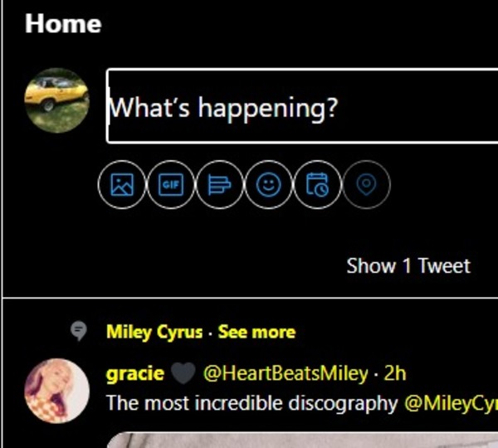Click "Show 1 Tweet" to load new tweets
The height and width of the screenshot is (448, 498).
(x=408, y=266)
